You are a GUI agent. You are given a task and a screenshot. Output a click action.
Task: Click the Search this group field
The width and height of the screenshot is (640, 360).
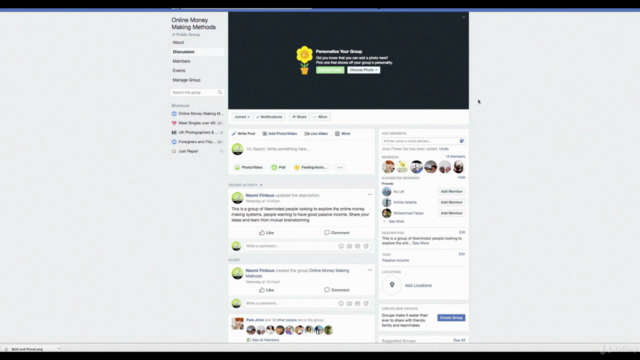tap(197, 93)
